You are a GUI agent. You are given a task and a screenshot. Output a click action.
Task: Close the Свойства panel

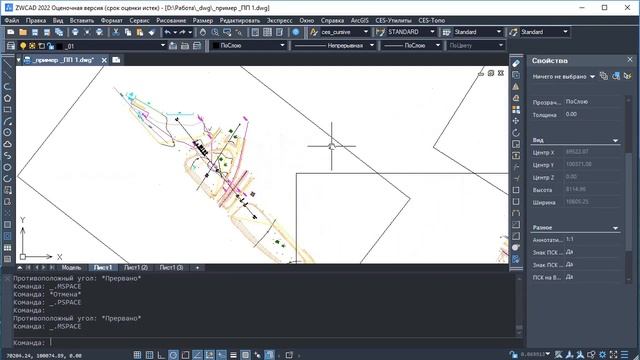[x=630, y=60]
